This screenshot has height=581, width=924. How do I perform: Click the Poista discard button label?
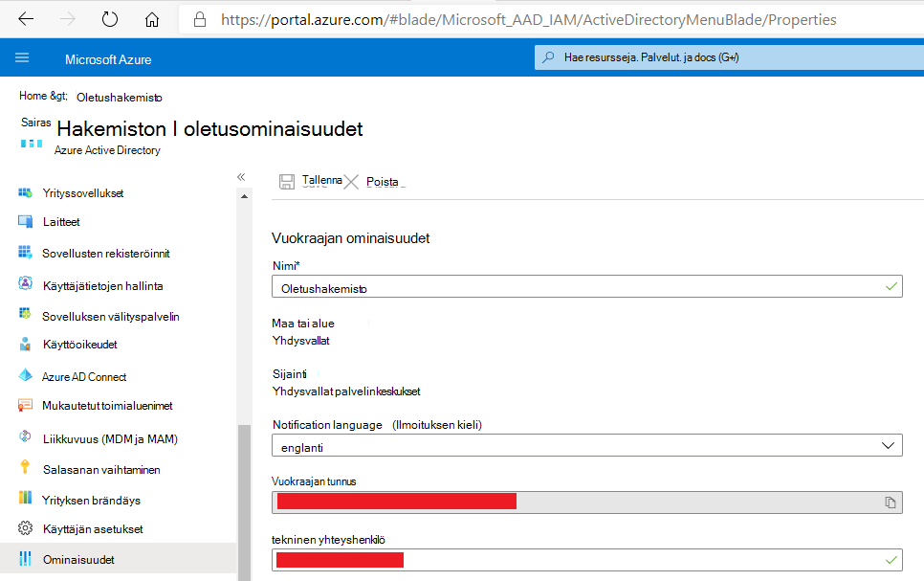coord(383,182)
